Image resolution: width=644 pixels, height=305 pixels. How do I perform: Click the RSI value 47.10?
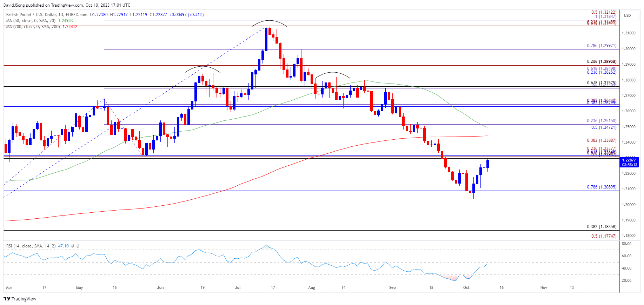pyautogui.click(x=64, y=246)
